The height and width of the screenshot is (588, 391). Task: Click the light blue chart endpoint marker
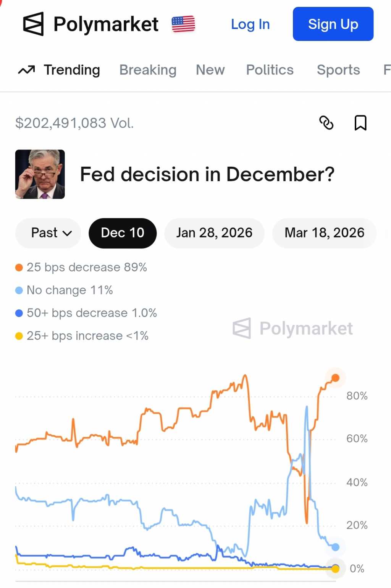[335, 547]
